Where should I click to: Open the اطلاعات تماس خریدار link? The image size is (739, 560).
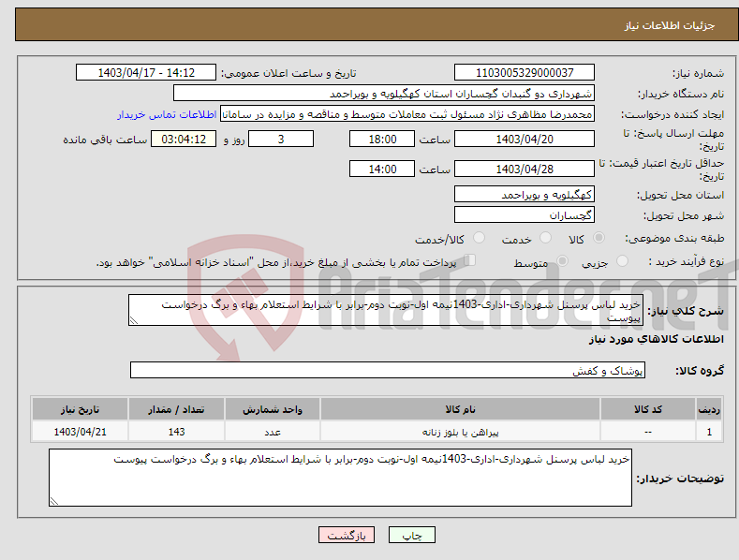[167, 114]
